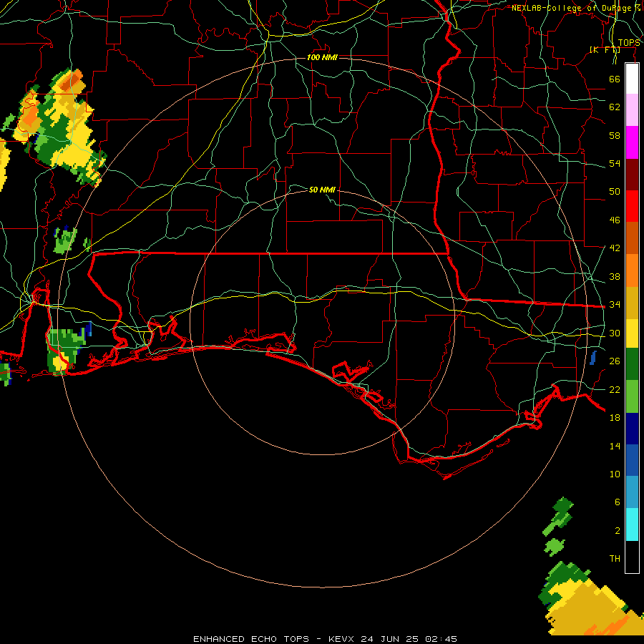Click legend value 2
Screen dimensions: 644x644
tap(617, 530)
